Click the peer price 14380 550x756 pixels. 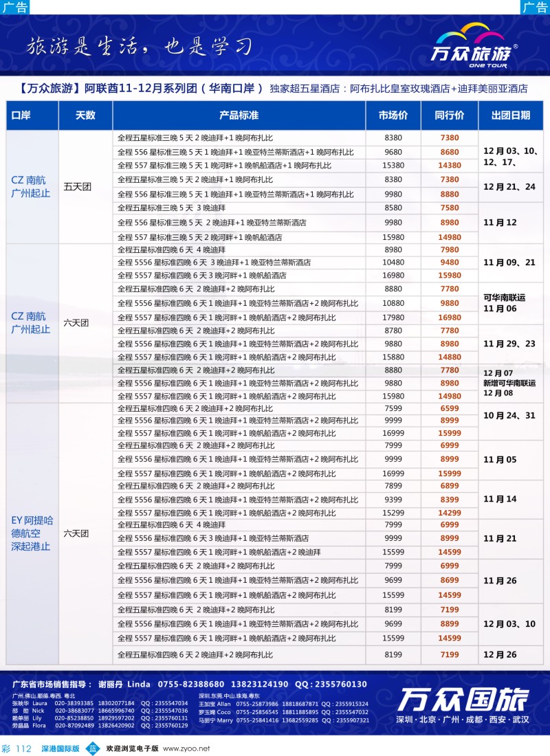pos(450,166)
